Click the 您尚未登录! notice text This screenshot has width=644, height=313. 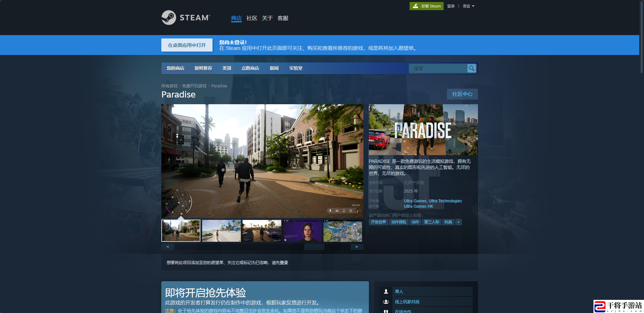(x=233, y=42)
